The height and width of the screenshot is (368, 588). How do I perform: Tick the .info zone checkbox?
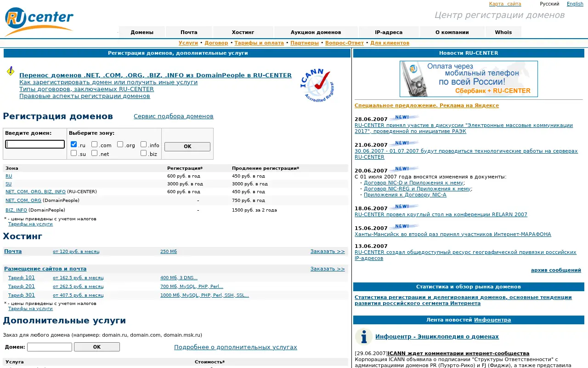coord(144,144)
